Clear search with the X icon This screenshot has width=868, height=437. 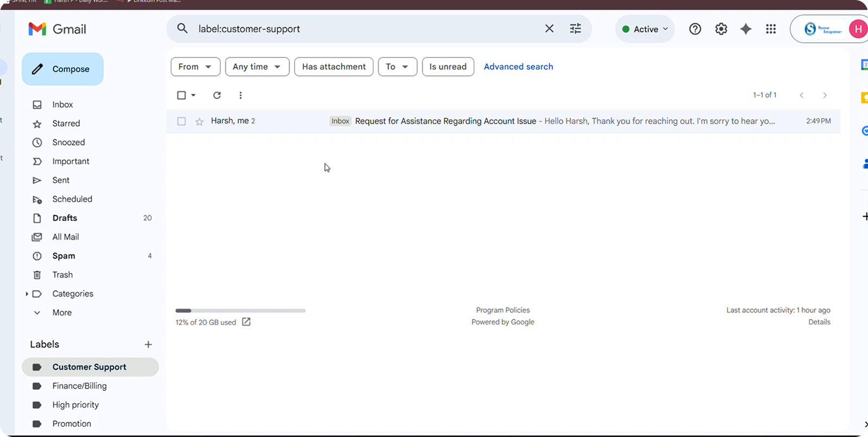(550, 29)
